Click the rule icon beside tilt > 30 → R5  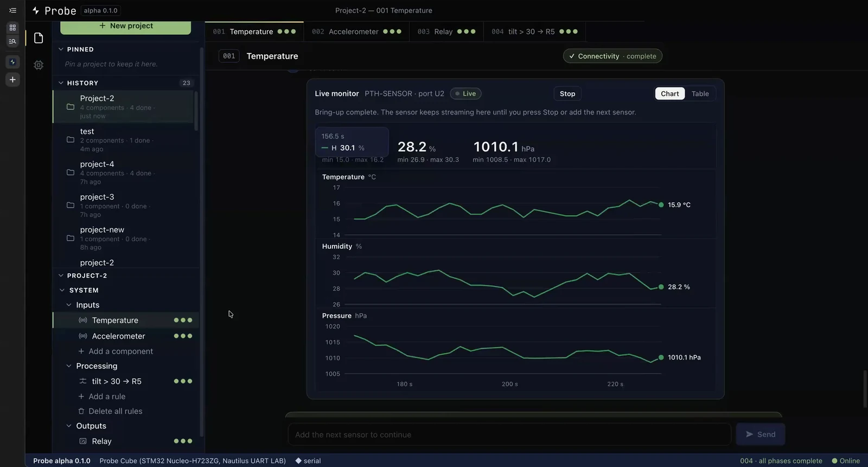click(83, 381)
